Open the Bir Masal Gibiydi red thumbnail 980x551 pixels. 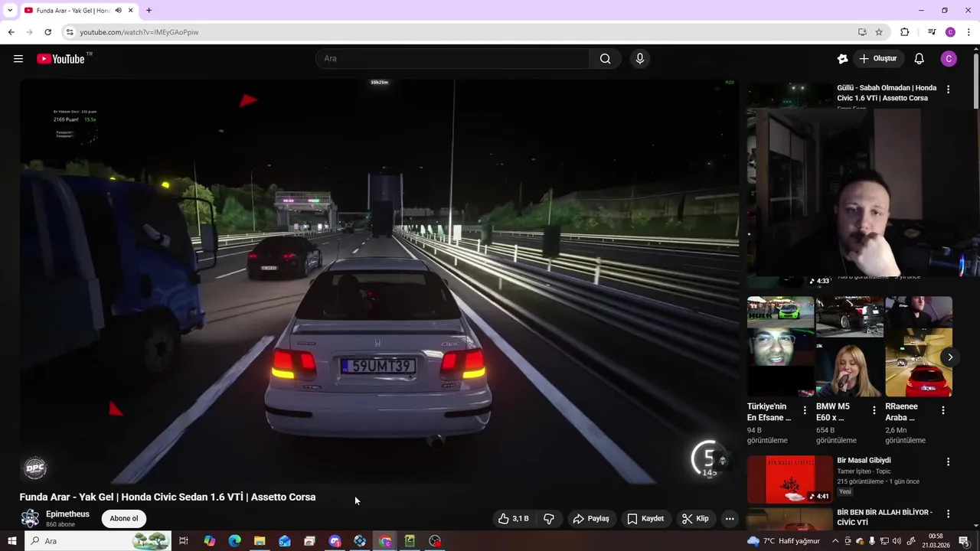pos(790,479)
